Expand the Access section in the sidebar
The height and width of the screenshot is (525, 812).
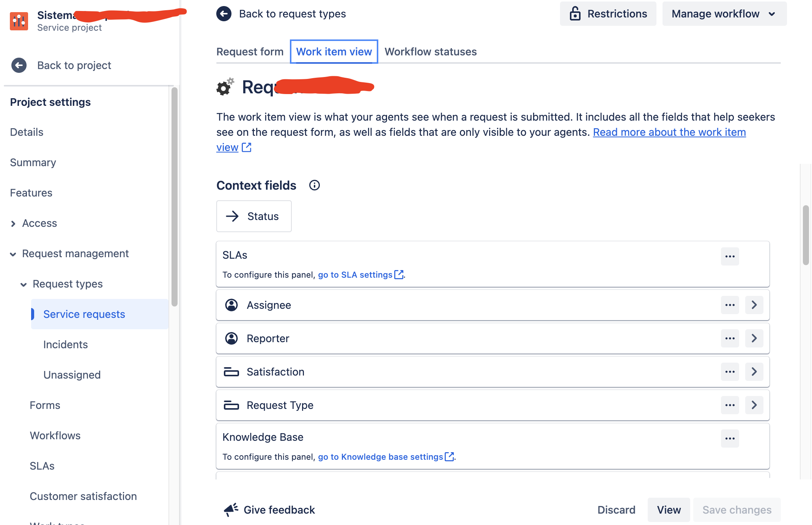[x=13, y=223]
